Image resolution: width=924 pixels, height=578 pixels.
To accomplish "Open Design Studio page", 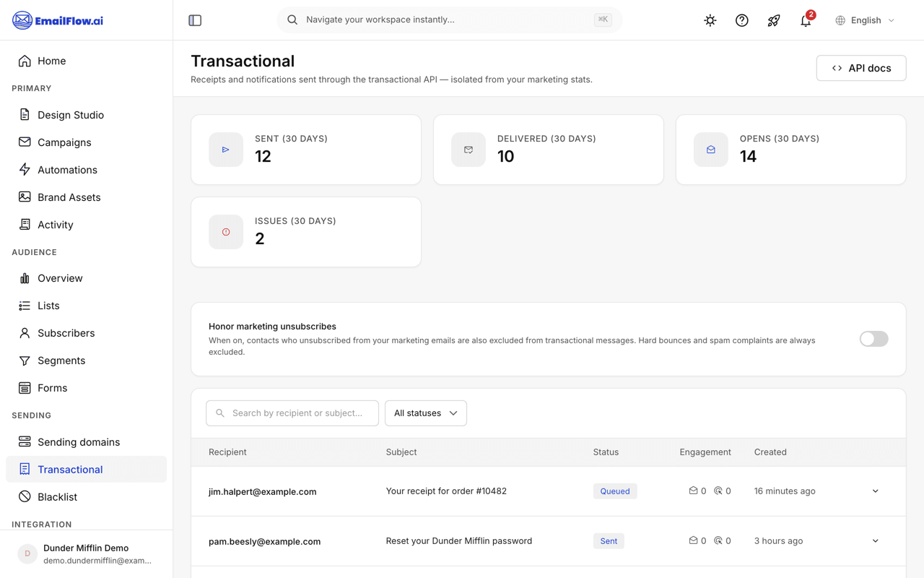I will (x=86, y=115).
